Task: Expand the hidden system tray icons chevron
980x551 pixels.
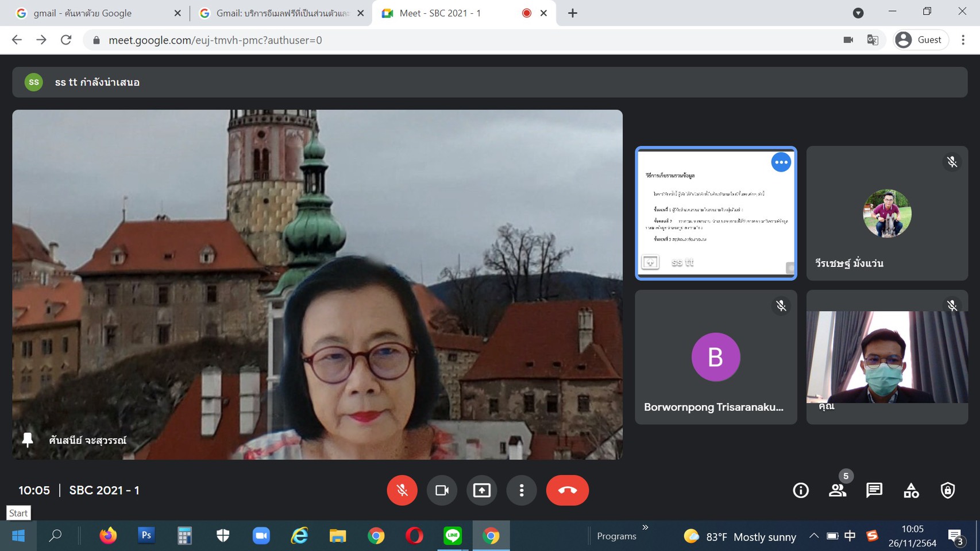Action: click(813, 536)
